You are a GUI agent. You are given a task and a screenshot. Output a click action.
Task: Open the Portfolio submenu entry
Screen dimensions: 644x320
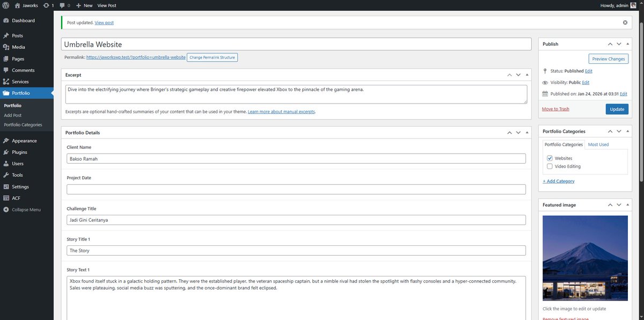pos(12,106)
